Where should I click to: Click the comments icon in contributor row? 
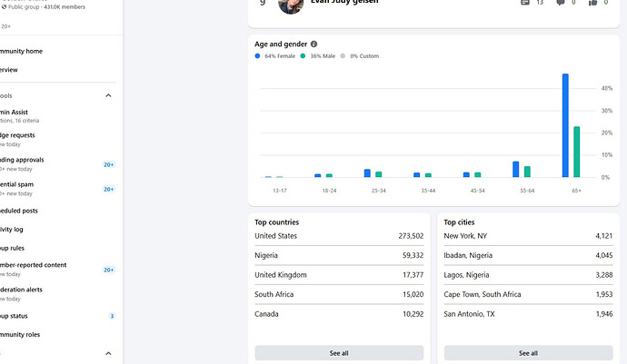tap(560, 3)
